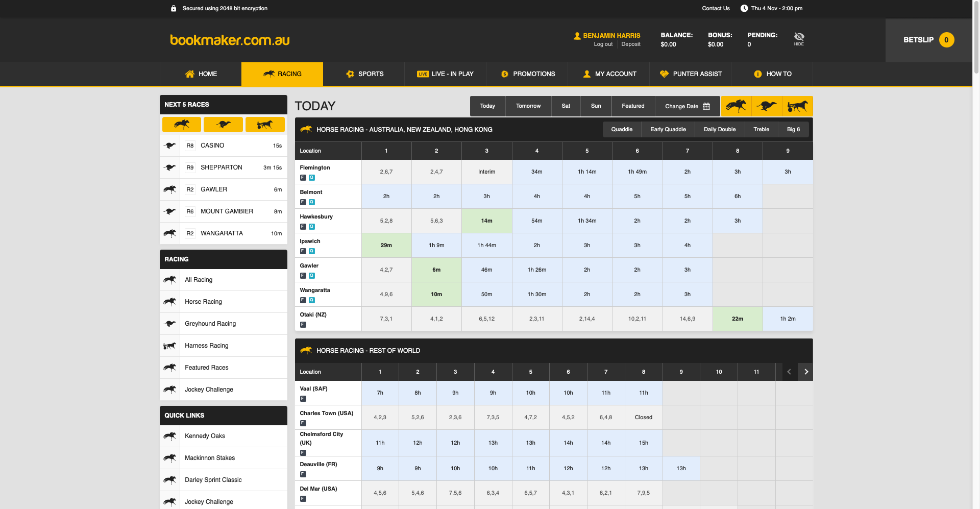Click the Otaki (NZ) F badge icon
This screenshot has height=509, width=980.
coord(303,325)
